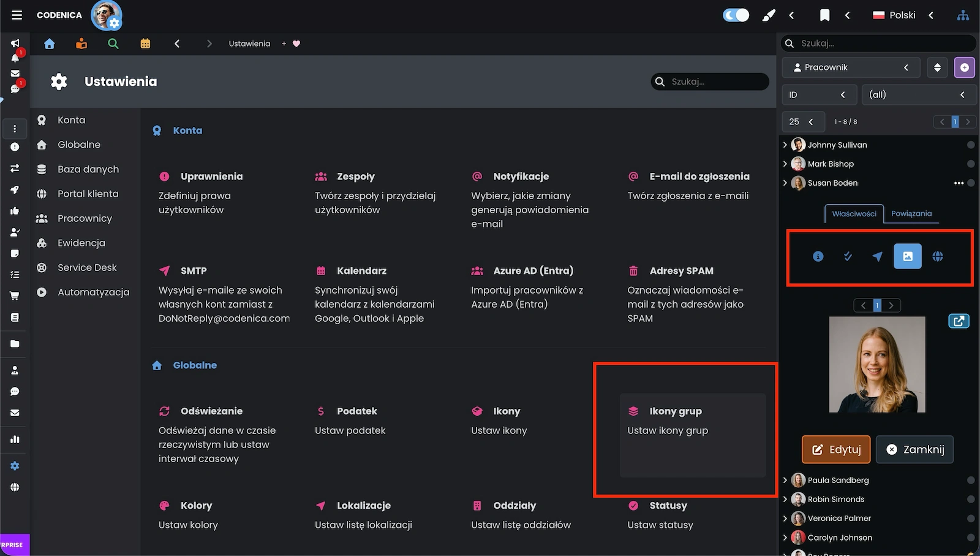Toggle the heart favorite next to Ustawienia breadcrumb
Screen dimensions: 980x556
tap(296, 44)
